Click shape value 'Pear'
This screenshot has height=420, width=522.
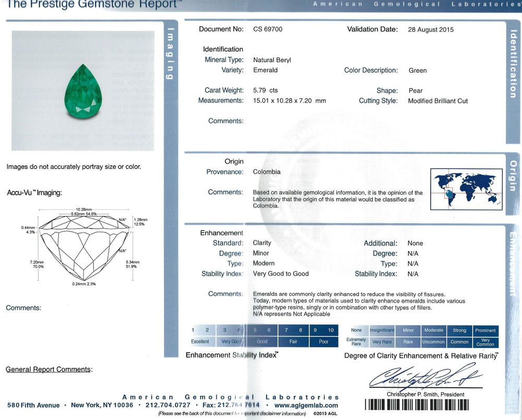[x=416, y=91]
